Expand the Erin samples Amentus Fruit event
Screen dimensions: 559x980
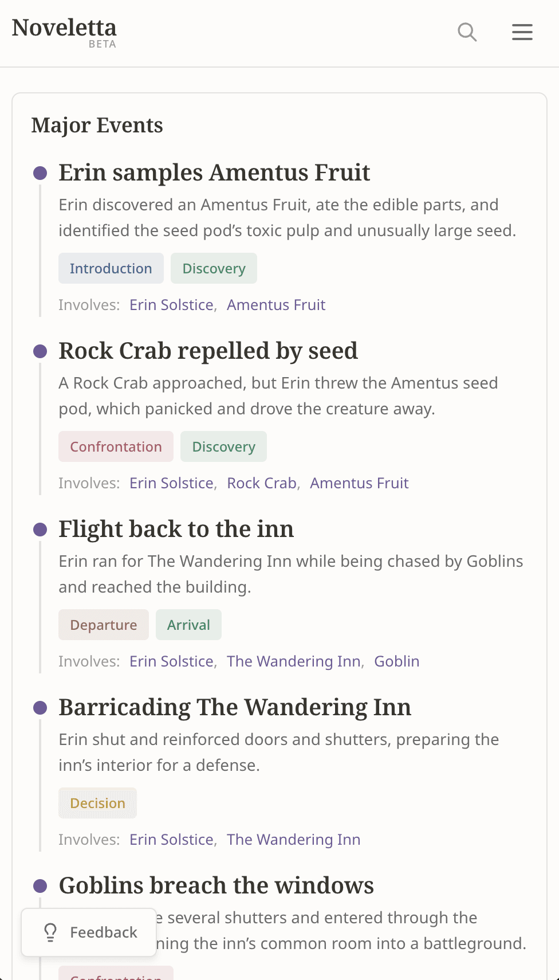click(214, 172)
